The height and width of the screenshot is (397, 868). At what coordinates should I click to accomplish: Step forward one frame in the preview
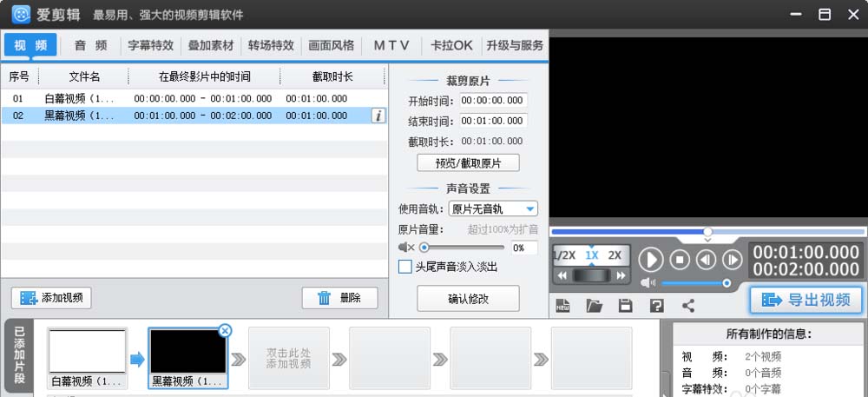point(733,259)
